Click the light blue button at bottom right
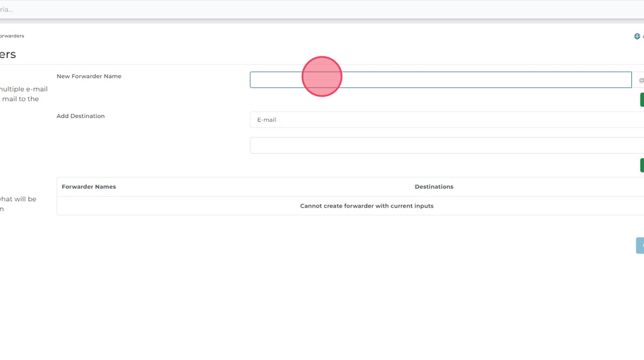Image resolution: width=644 pixels, height=360 pixels. tap(640, 246)
